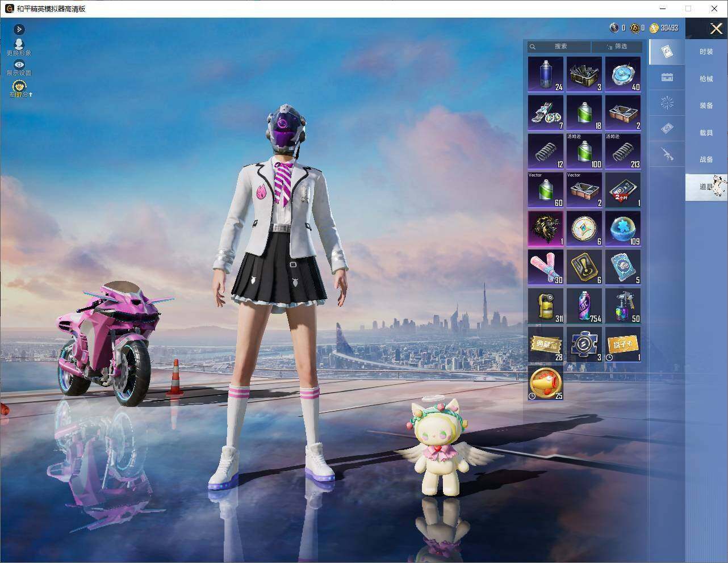Switch to the 时装 tab
This screenshot has width=728, height=563.
[x=706, y=52]
